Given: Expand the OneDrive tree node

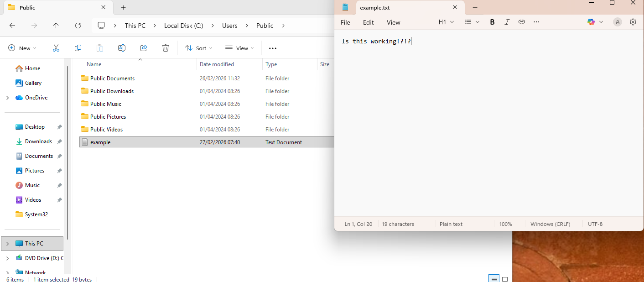Looking at the screenshot, I should [7, 98].
